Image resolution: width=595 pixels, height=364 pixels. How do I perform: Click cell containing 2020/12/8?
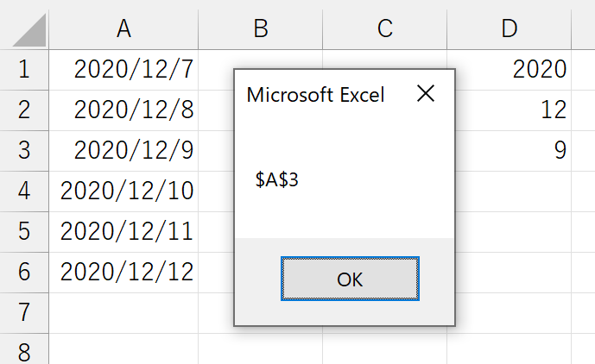click(123, 110)
